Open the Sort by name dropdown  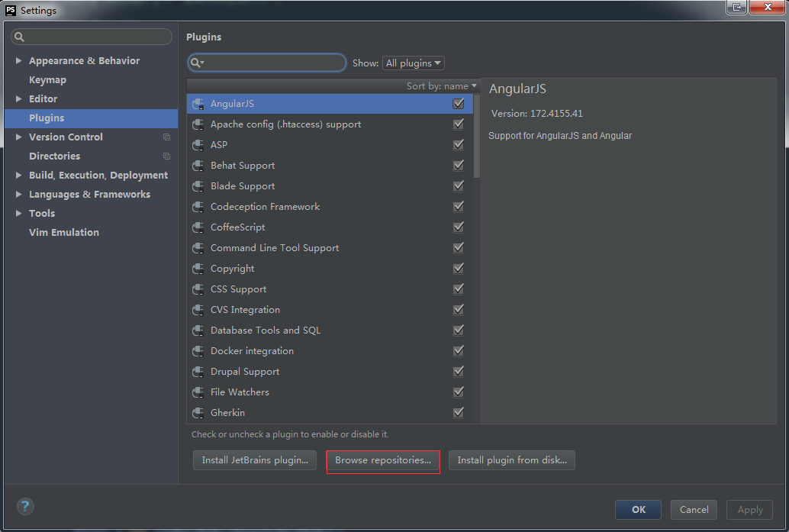click(x=441, y=86)
